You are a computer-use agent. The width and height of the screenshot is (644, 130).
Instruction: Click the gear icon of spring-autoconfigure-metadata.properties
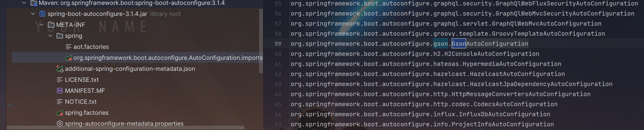click(x=60, y=124)
